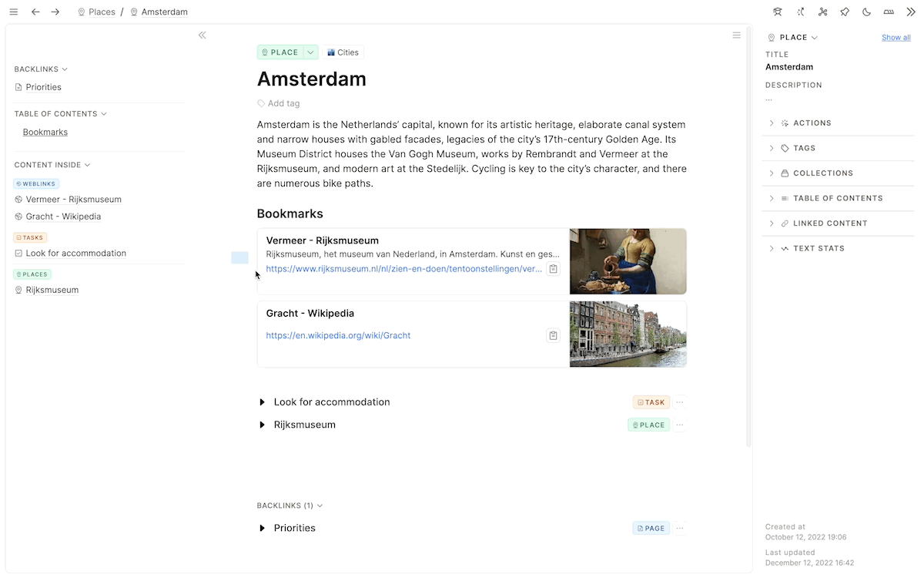Open the graph view icon
This screenshot has height=578, width=924.
(x=822, y=12)
